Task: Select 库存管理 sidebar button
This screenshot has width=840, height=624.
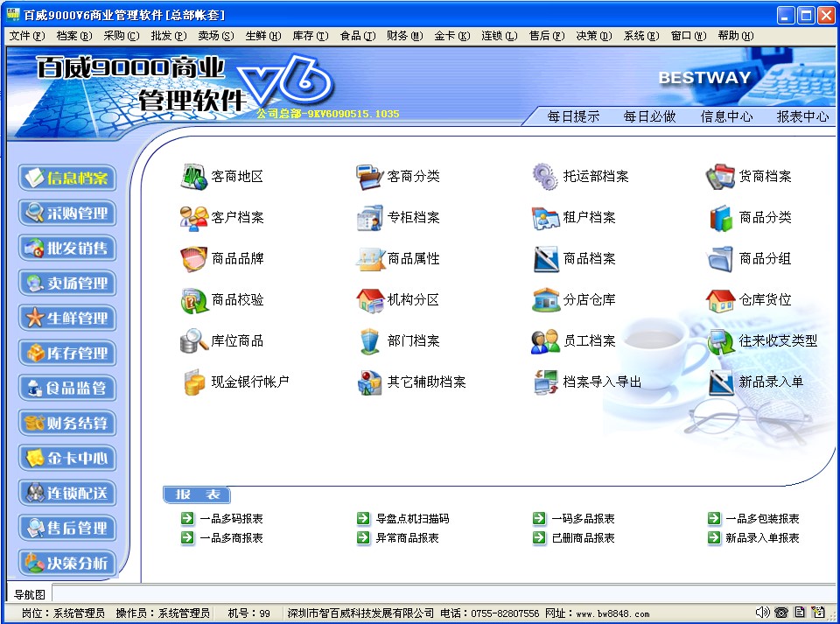Action: tap(67, 353)
